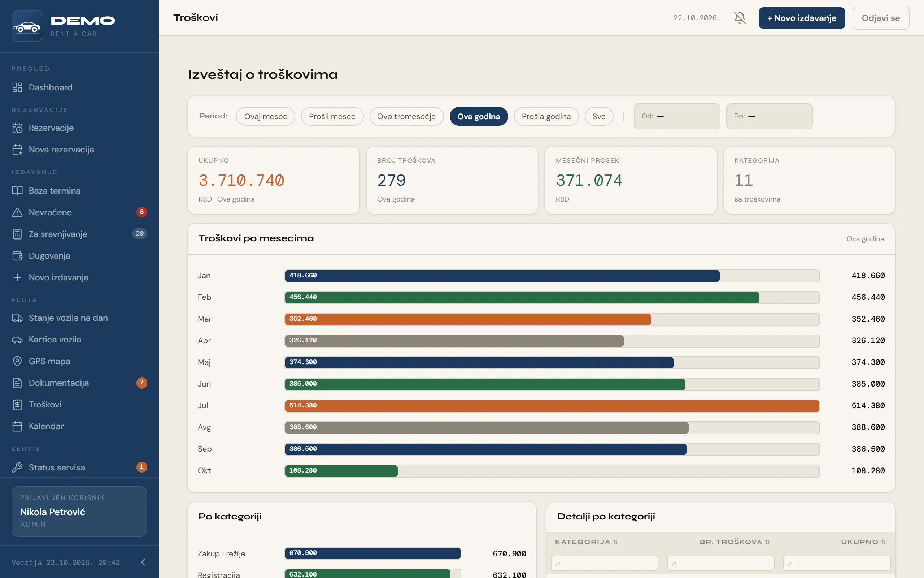This screenshot has height=578, width=924.
Task: Click the Stanje vozila na dan truck icon
Action: coord(17,318)
